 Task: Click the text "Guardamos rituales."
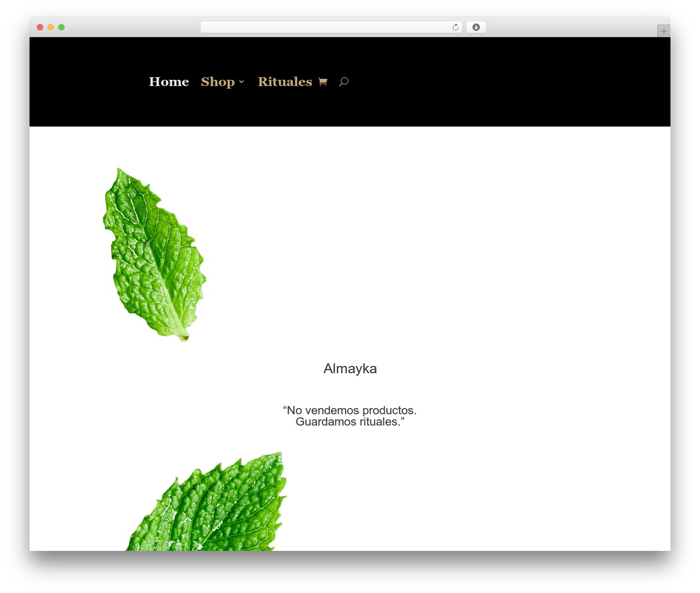[x=350, y=422]
